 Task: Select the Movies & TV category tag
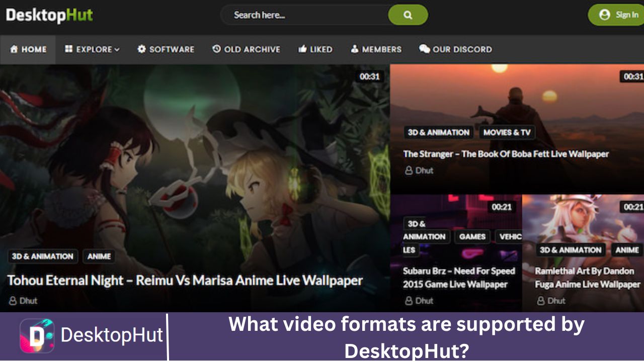(x=507, y=133)
